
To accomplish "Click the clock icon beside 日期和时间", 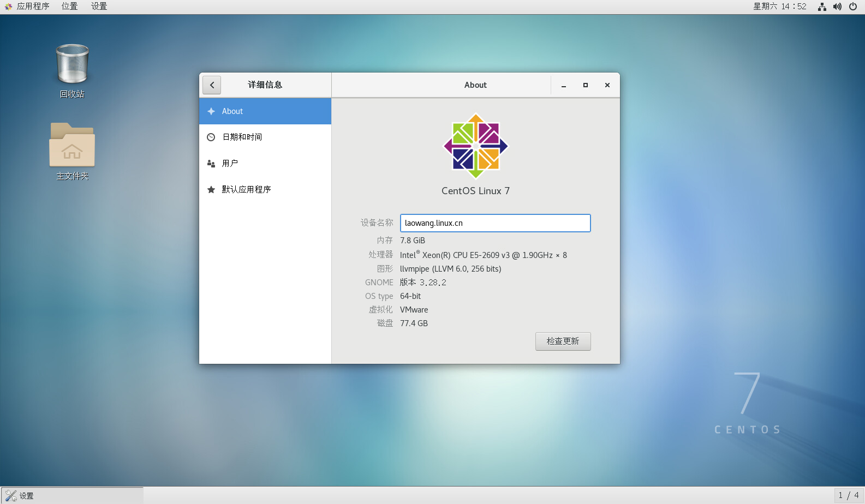I will click(211, 137).
